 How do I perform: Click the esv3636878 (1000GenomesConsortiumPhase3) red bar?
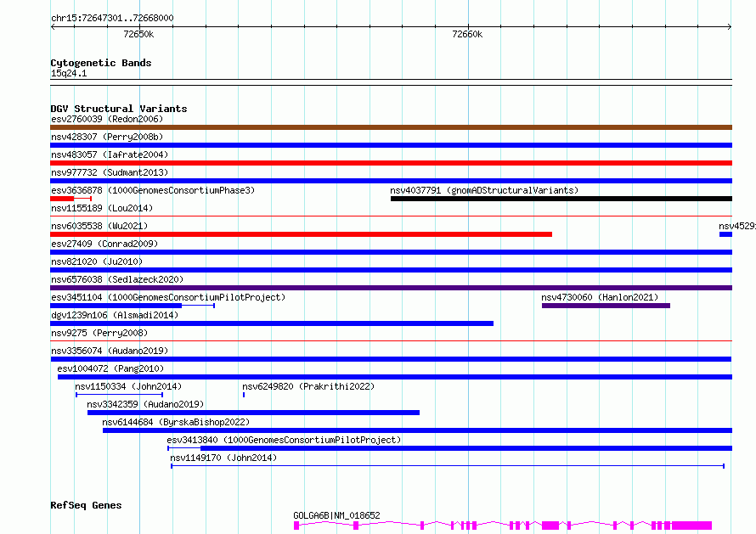pyautogui.click(x=71, y=199)
